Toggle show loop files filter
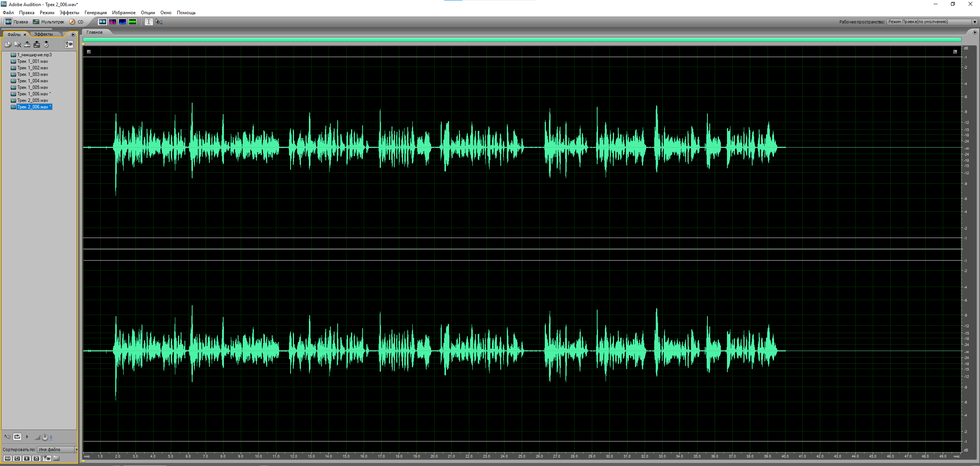The height and width of the screenshot is (466, 980). click(17, 458)
